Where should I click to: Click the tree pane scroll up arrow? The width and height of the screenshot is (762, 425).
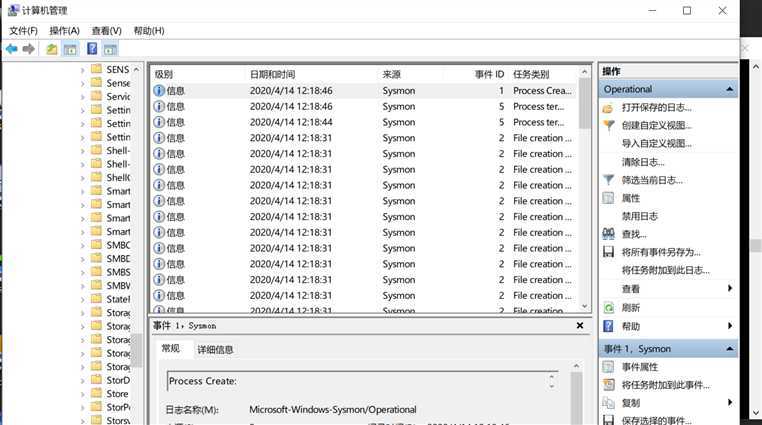pos(137,69)
